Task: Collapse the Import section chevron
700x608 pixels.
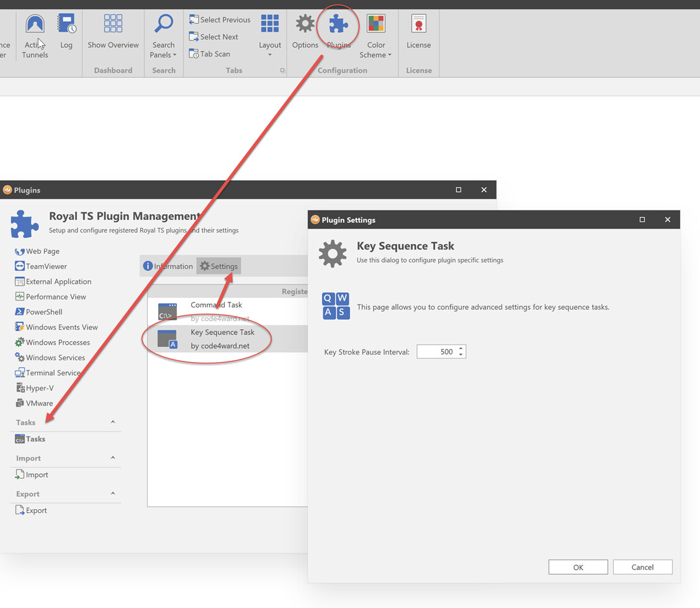Action: point(113,458)
